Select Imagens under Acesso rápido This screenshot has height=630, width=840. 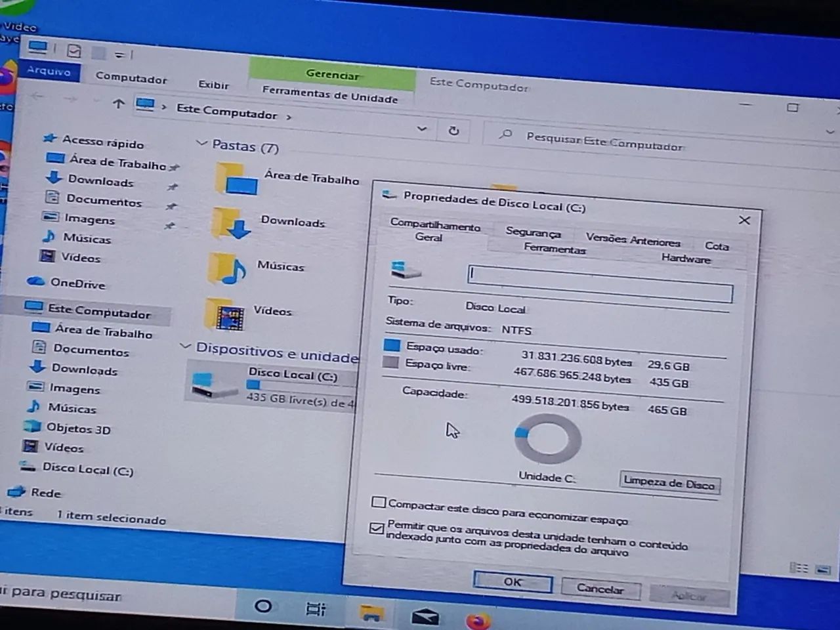[x=89, y=219]
